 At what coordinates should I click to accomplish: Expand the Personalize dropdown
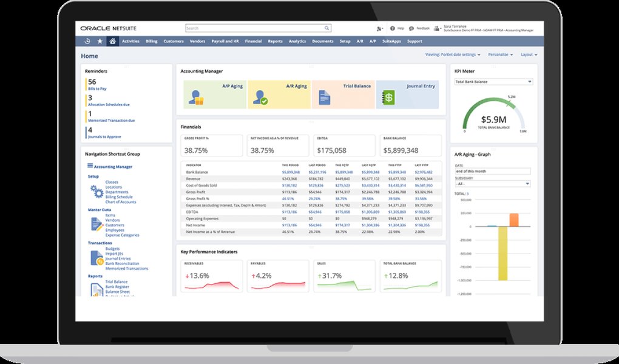500,55
